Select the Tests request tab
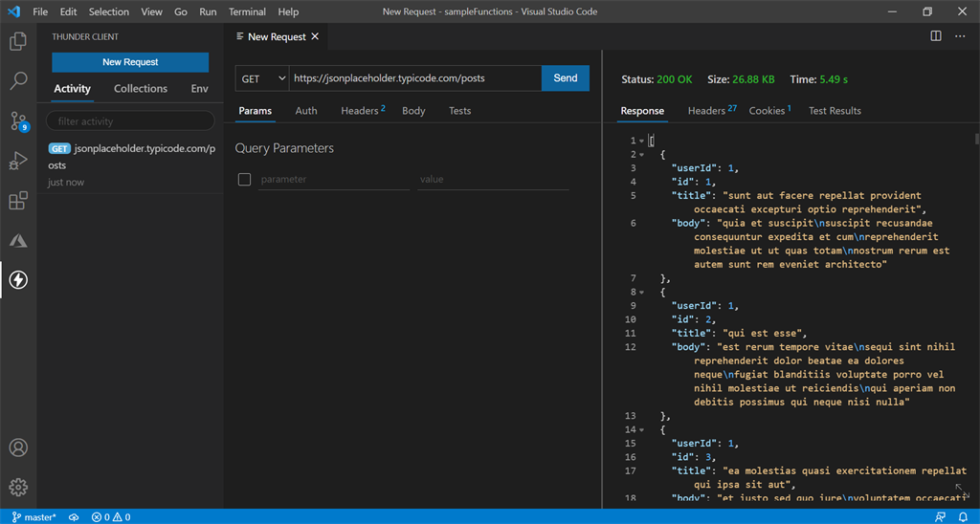980x524 pixels. 460,111
